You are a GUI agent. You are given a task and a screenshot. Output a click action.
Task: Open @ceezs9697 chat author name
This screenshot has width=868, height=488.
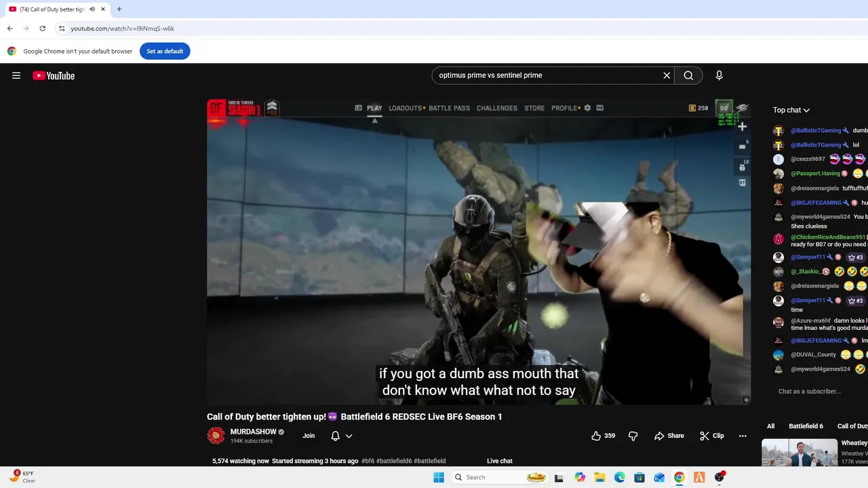(808, 159)
